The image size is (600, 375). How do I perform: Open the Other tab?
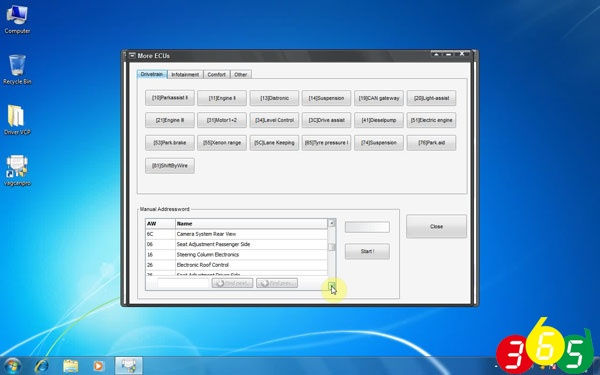coord(241,75)
